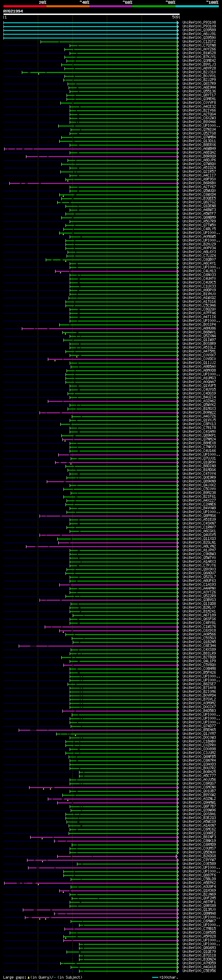Open hit UniRef100_A8JJ91
Image resolution: width=222 pixels, height=980 pixels.
pos(199,34)
